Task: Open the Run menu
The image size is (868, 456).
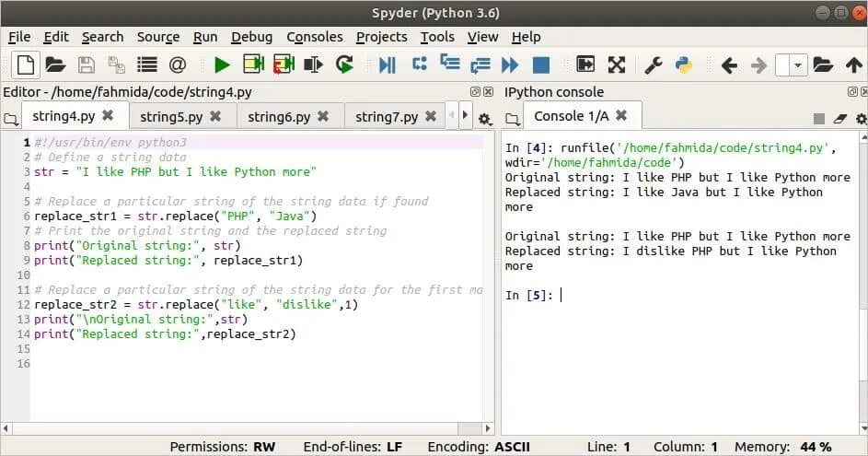Action: click(205, 37)
